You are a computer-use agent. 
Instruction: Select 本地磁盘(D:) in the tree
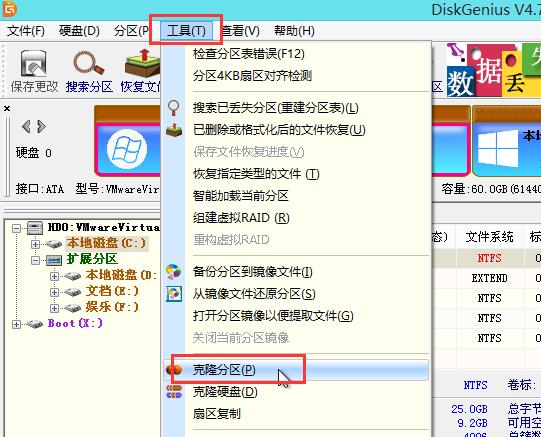[121, 275]
